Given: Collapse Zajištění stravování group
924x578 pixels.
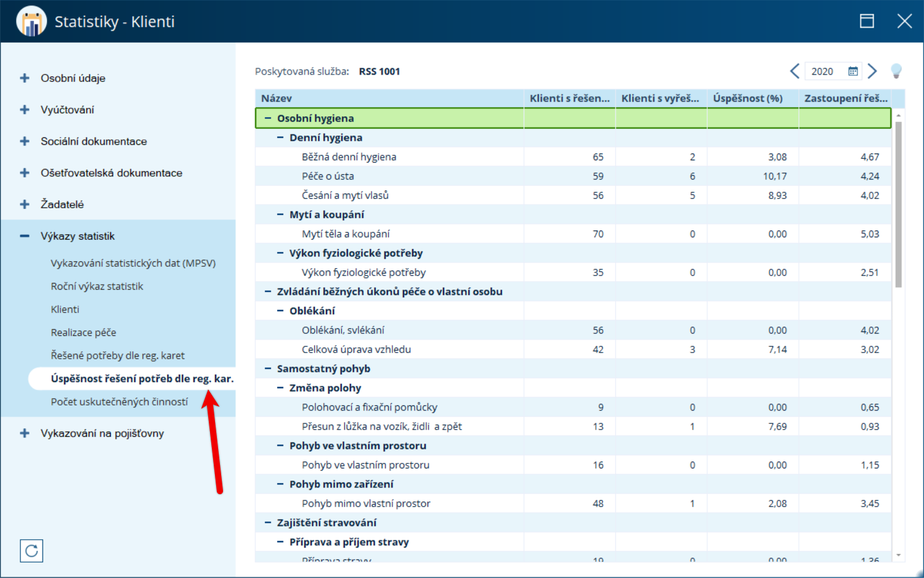Looking at the screenshot, I should pos(268,523).
